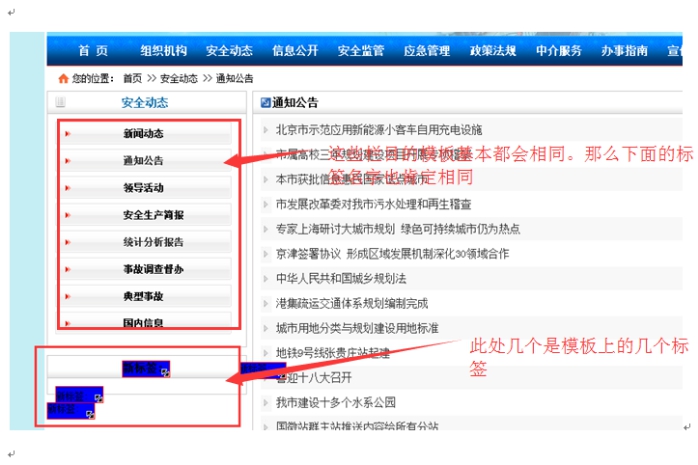Open the 首页 navigation menu item
Image resolution: width=698 pixels, height=465 pixels.
pyautogui.click(x=92, y=51)
